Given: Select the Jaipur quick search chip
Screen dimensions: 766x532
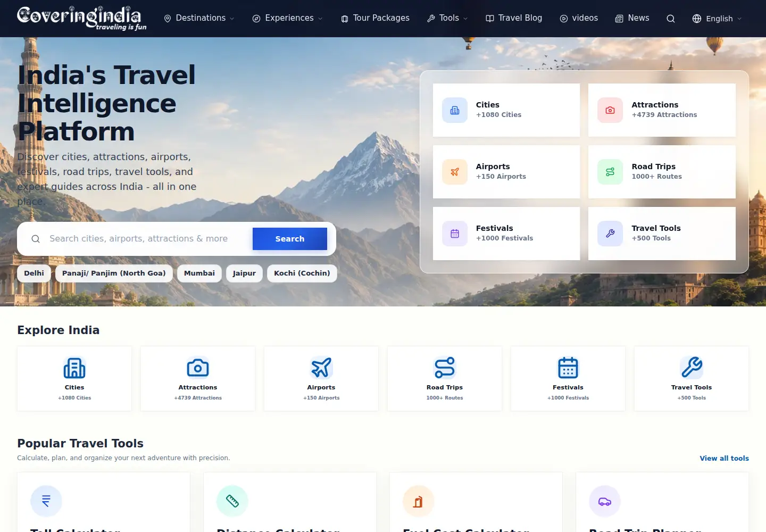Looking at the screenshot, I should (244, 273).
